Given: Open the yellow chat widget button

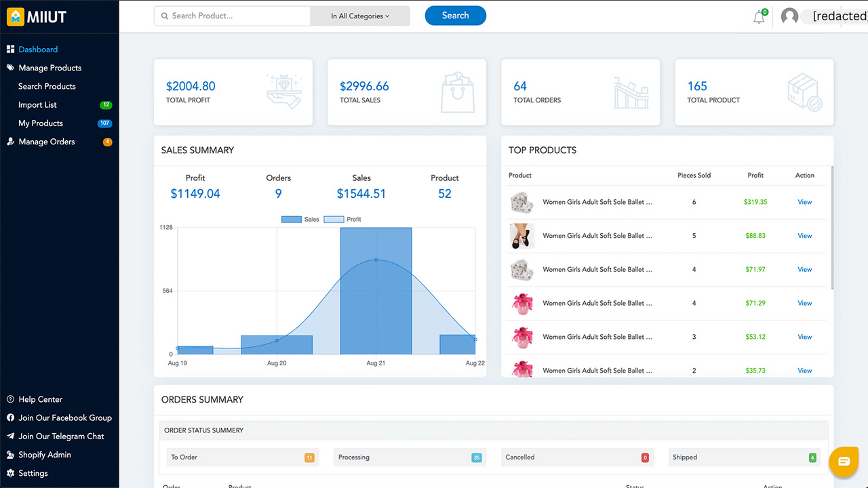Looking at the screenshot, I should pyautogui.click(x=844, y=462).
